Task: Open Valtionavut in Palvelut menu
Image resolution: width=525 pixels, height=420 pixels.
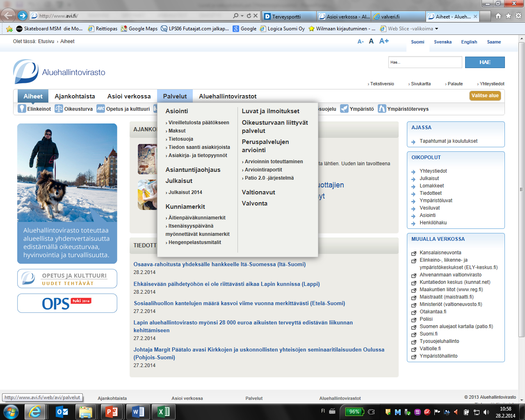Action: [258, 192]
